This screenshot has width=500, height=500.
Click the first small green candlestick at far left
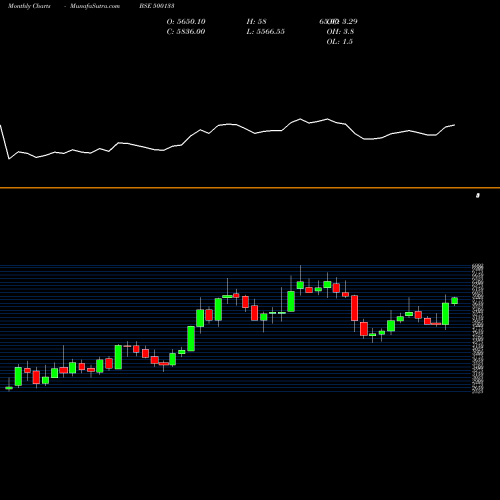[x=9, y=388]
